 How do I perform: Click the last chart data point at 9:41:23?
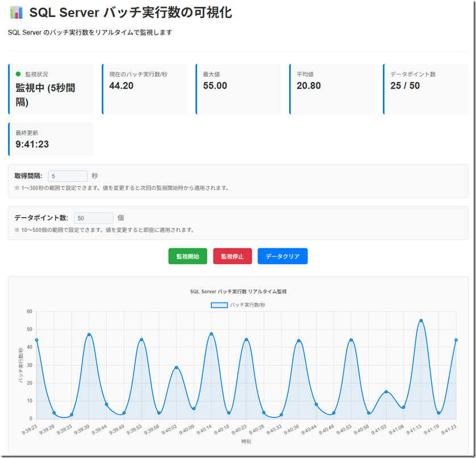456,340
